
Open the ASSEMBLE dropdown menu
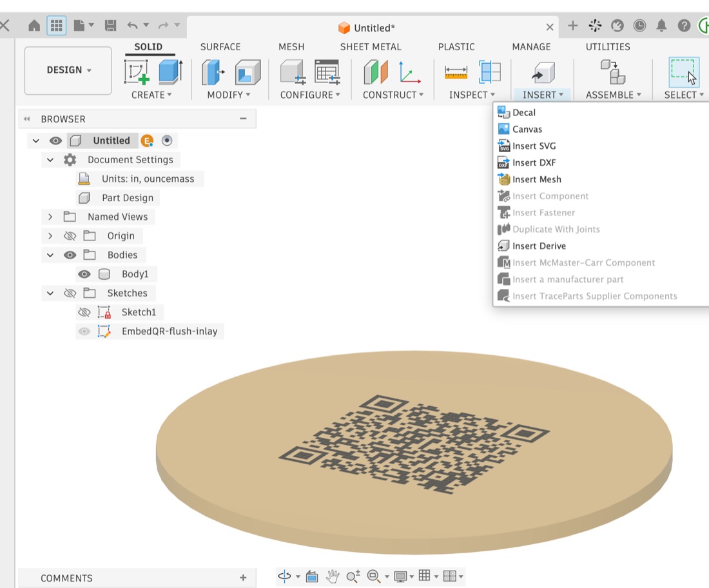coord(614,95)
